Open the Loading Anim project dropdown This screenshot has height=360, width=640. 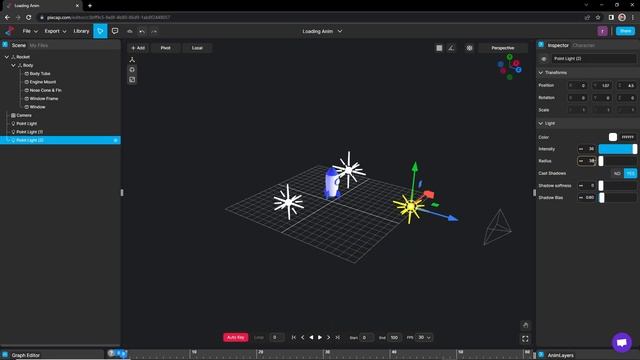click(x=322, y=31)
